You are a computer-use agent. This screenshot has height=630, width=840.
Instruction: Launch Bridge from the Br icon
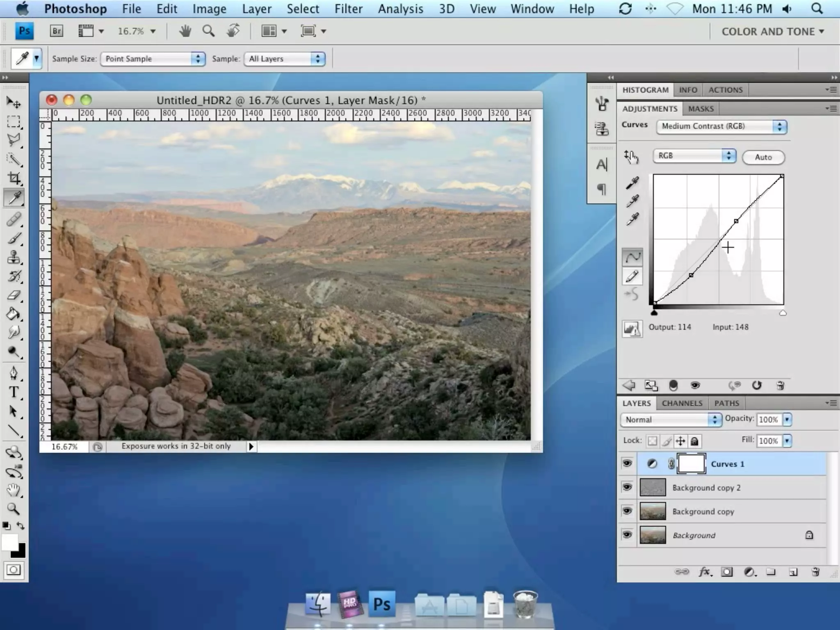[57, 31]
